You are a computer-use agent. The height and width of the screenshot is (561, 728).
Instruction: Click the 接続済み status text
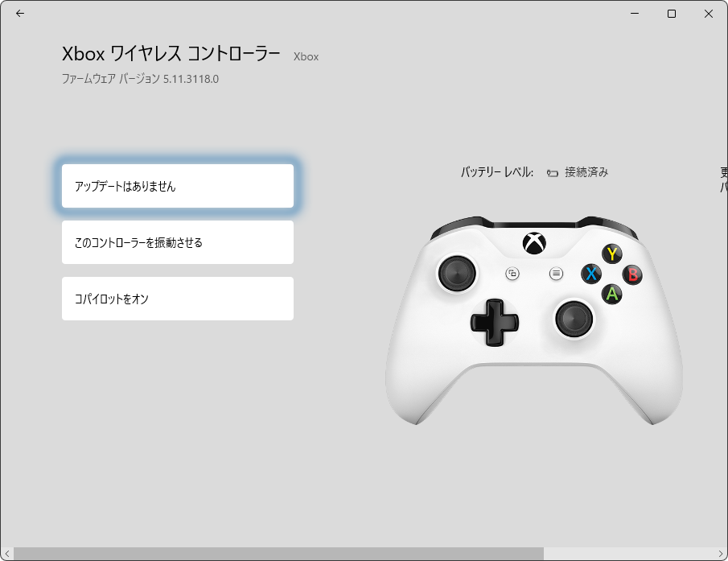[x=586, y=172]
